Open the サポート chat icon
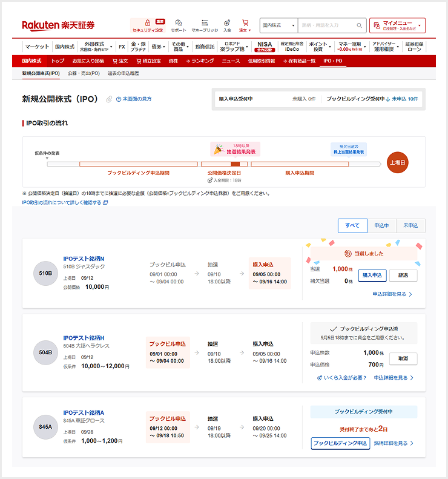 (x=179, y=23)
